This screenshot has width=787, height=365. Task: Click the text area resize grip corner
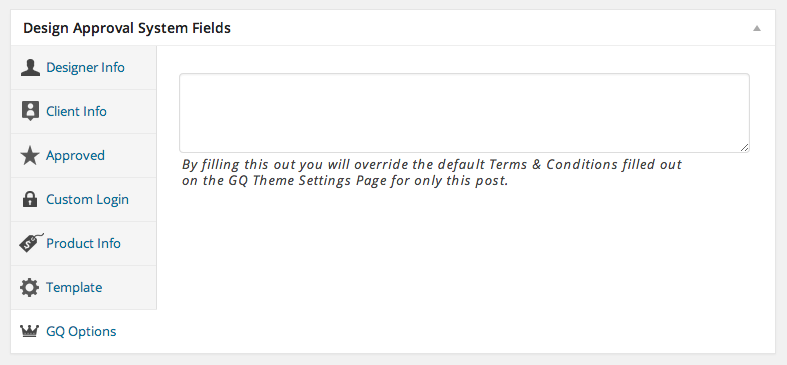(x=744, y=147)
